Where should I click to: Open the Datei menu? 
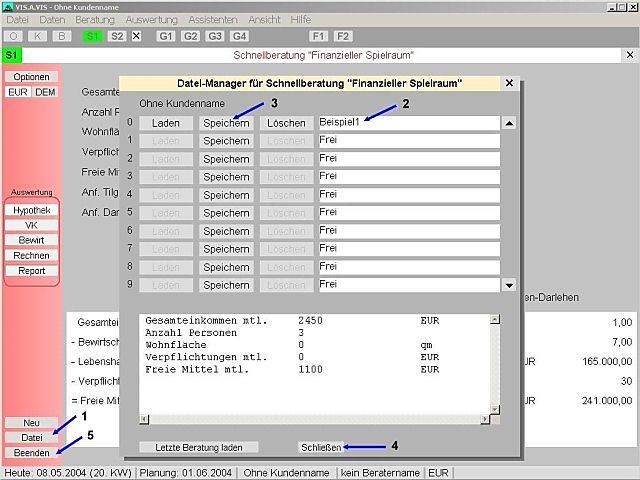[18, 20]
